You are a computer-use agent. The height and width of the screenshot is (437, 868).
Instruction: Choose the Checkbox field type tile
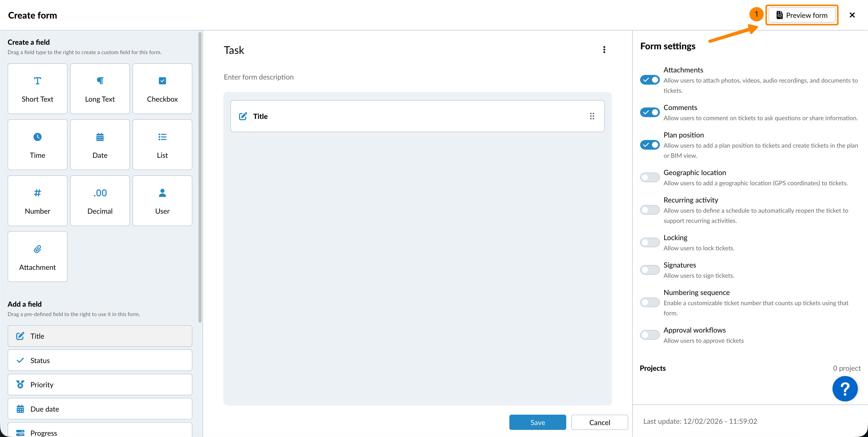coord(162,89)
